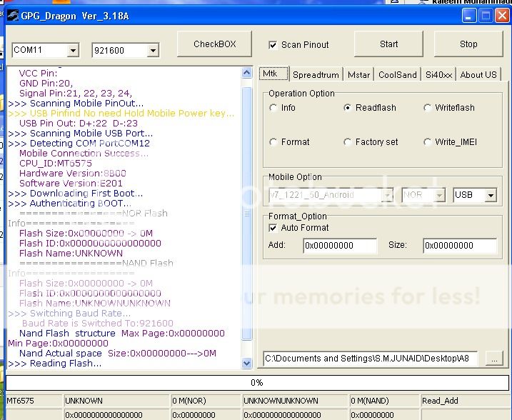Select the Write_IMEI radio button
Screen dimensions: 512x420
(427, 142)
